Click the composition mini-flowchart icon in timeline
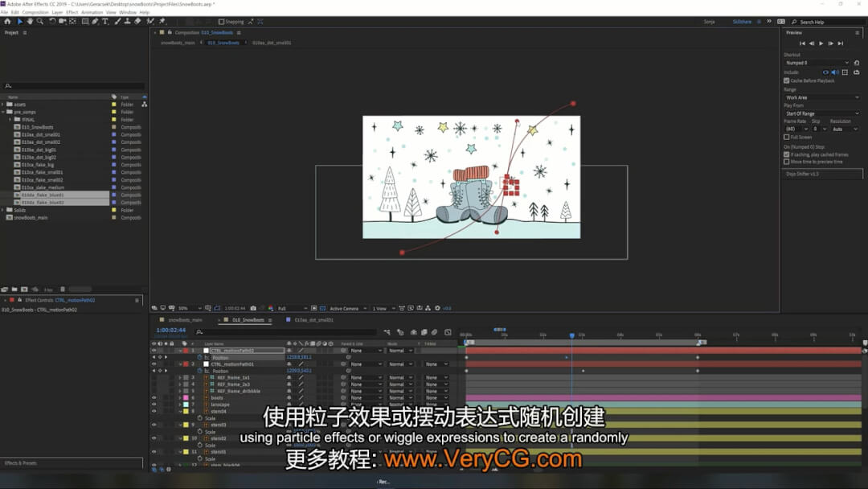Image resolution: width=868 pixels, height=489 pixels. 387,332
